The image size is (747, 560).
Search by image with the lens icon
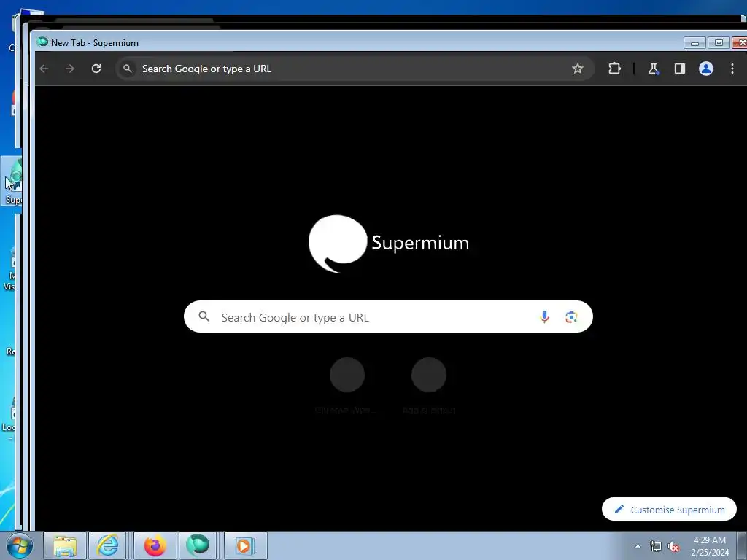571,316
